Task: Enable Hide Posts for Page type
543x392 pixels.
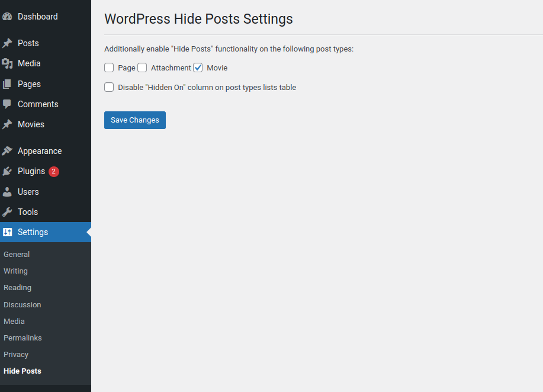Action: tap(109, 68)
